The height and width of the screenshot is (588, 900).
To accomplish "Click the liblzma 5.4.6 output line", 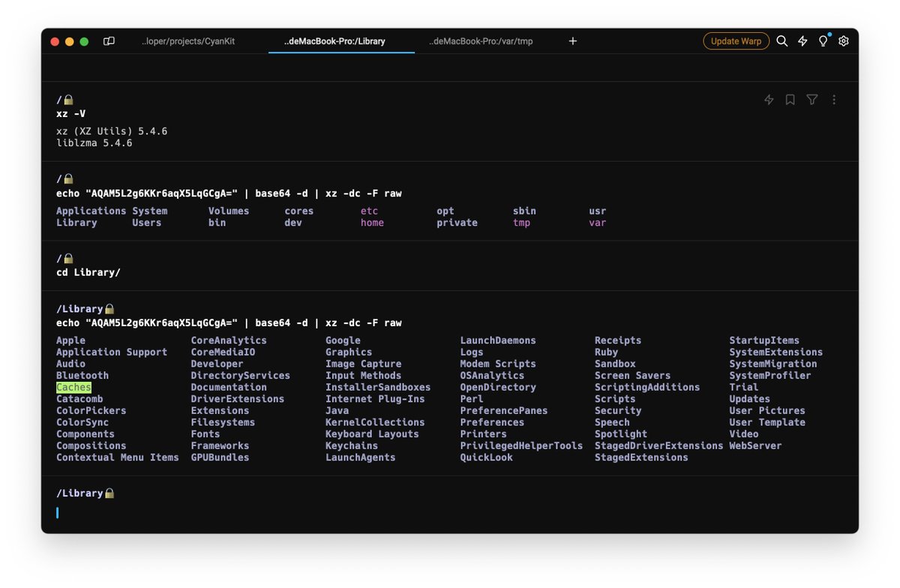I will (94, 142).
